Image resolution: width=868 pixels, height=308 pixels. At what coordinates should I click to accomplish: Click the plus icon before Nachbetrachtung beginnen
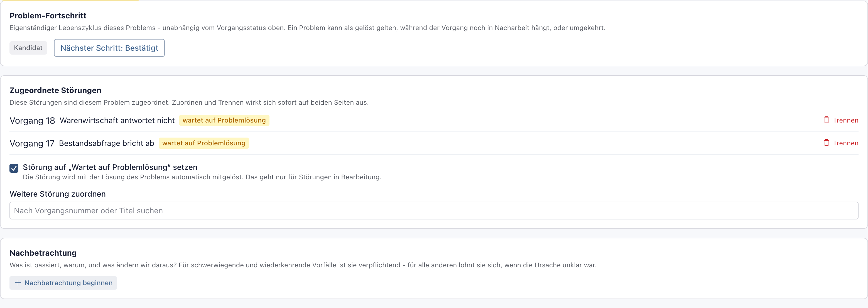pos(18,283)
